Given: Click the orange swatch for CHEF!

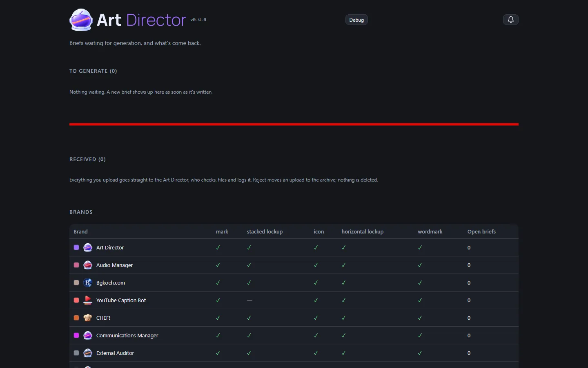Looking at the screenshot, I should point(76,318).
